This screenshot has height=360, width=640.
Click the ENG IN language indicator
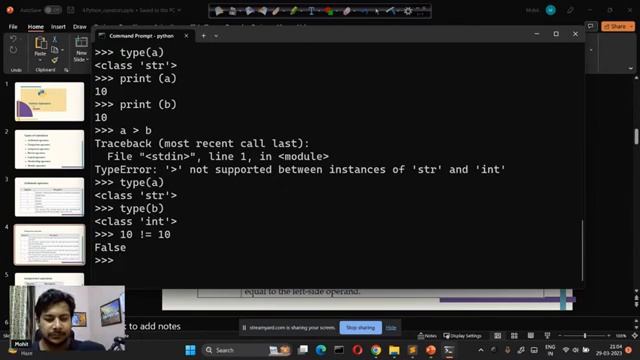tap(550, 350)
